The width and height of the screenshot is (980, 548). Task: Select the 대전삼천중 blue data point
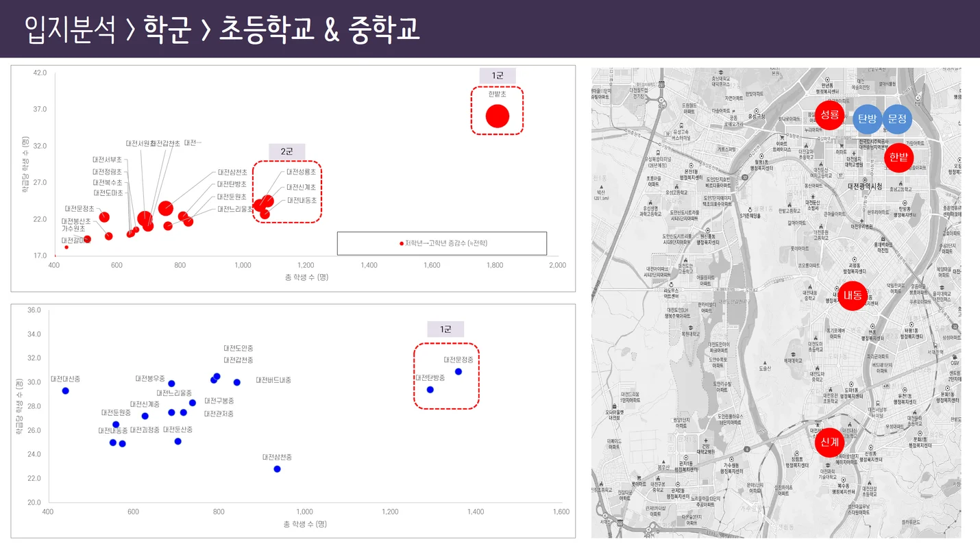[278, 469]
